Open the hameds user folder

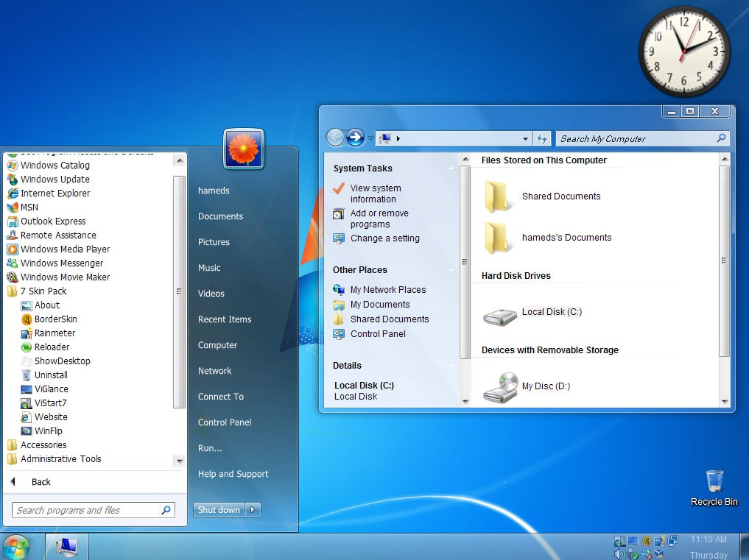pos(214,191)
